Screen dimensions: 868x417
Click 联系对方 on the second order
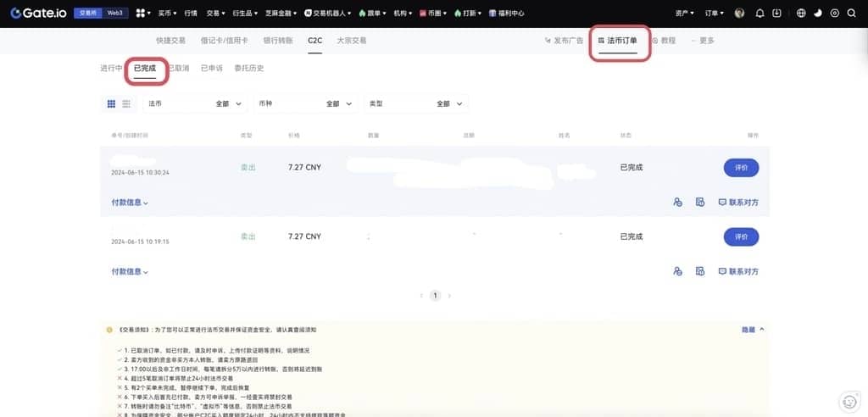[x=738, y=272]
